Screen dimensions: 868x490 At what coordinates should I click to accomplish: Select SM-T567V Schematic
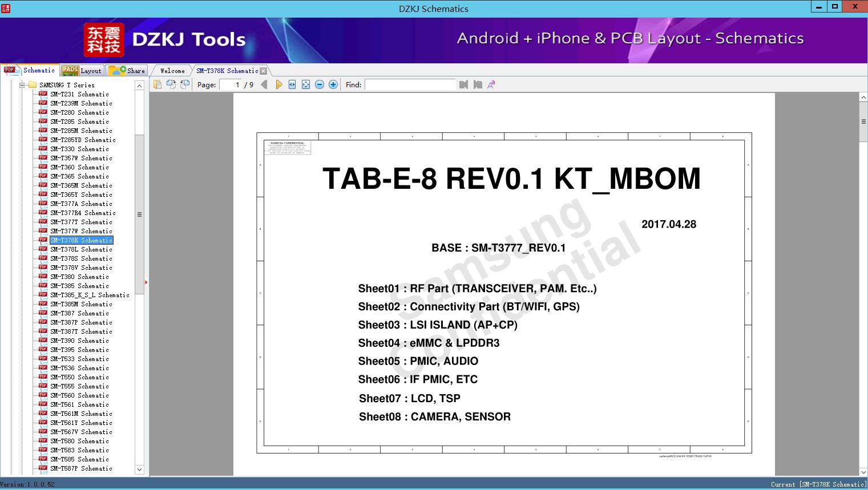pyautogui.click(x=81, y=432)
